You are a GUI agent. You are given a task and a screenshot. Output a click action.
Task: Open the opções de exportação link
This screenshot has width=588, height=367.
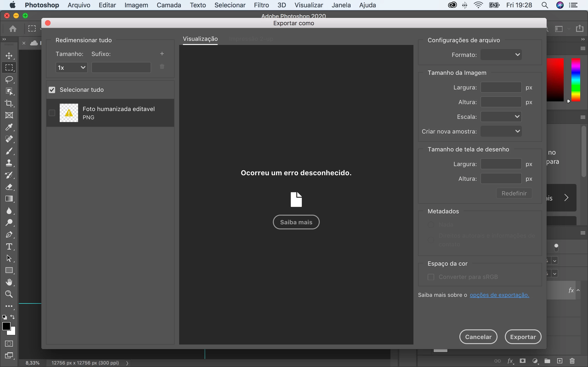499,295
